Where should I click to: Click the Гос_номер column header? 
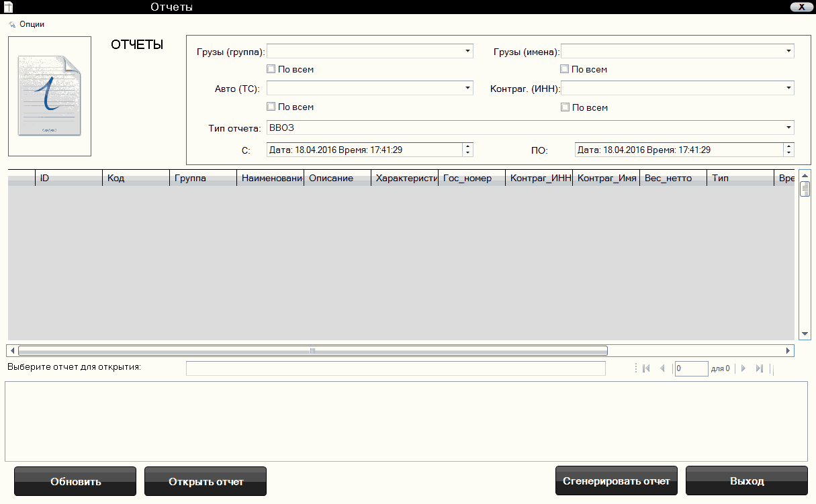(x=471, y=179)
